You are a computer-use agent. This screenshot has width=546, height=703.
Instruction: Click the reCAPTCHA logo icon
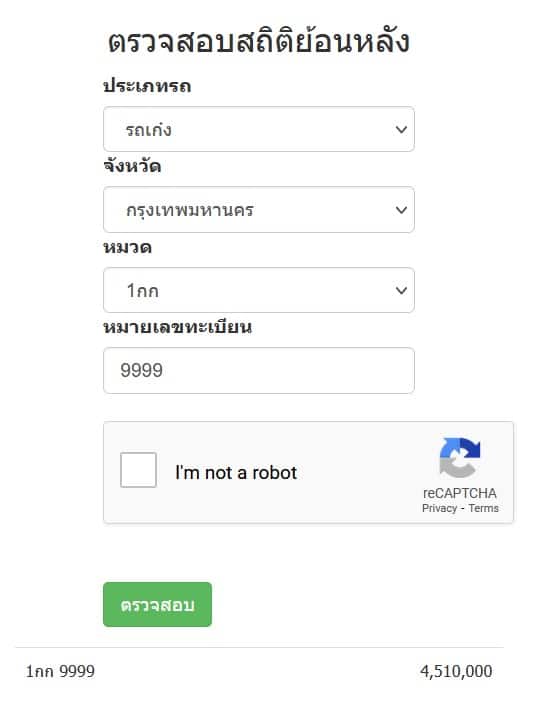click(x=459, y=457)
